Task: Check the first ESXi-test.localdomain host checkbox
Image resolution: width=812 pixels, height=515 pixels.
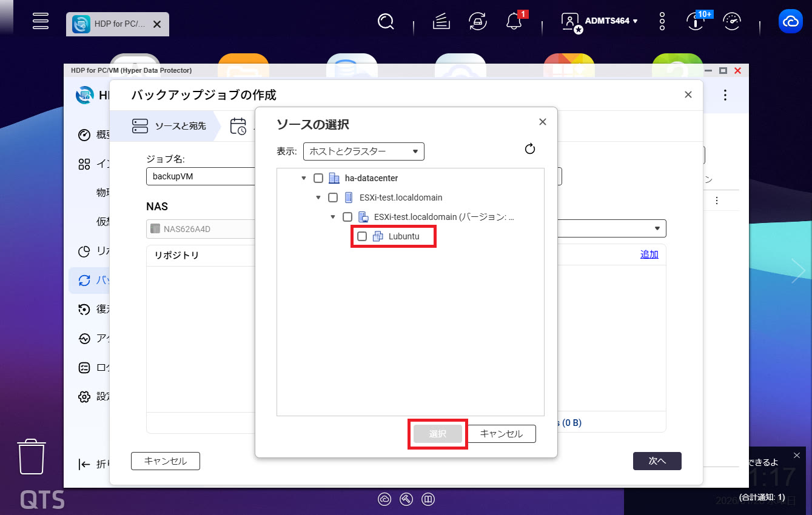Action: point(333,198)
